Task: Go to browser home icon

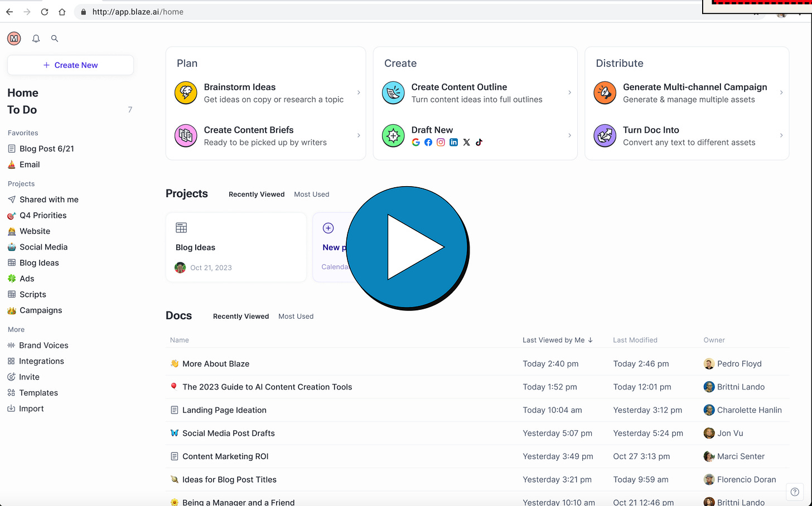Action: pos(62,12)
